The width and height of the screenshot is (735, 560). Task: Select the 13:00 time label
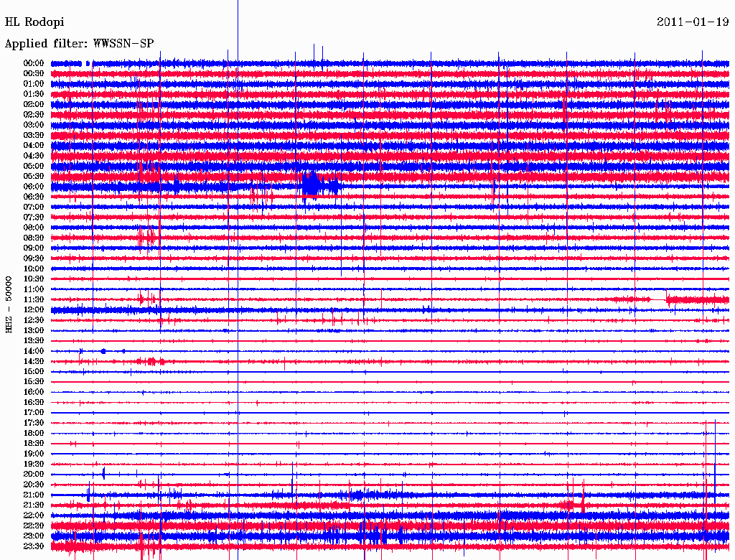pos(34,331)
